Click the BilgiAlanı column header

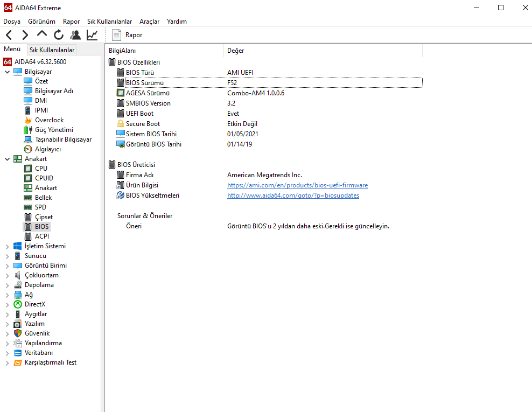pos(165,51)
